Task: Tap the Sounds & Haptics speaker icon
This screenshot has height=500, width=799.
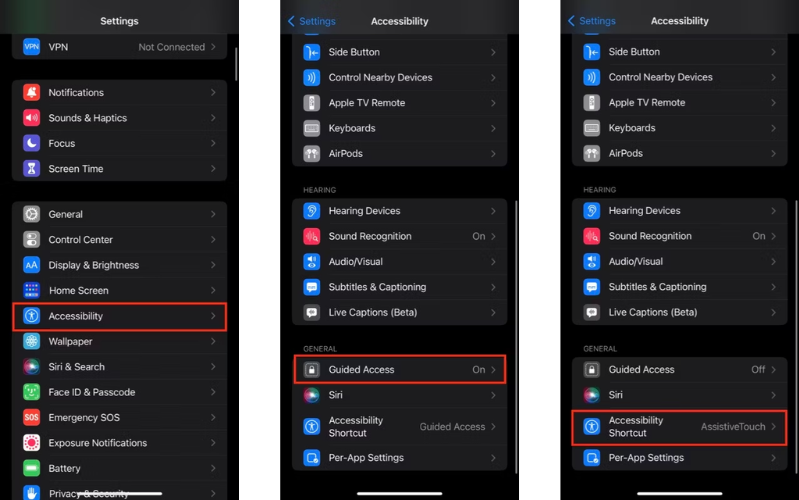Action: point(31,118)
